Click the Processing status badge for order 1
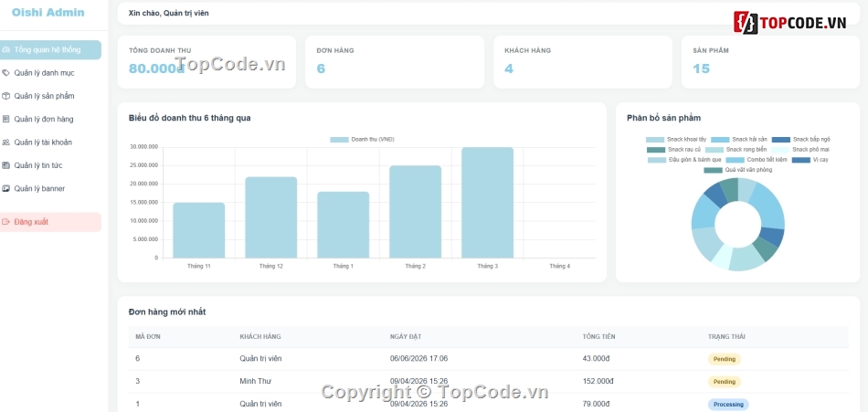868x412 pixels. tap(728, 405)
